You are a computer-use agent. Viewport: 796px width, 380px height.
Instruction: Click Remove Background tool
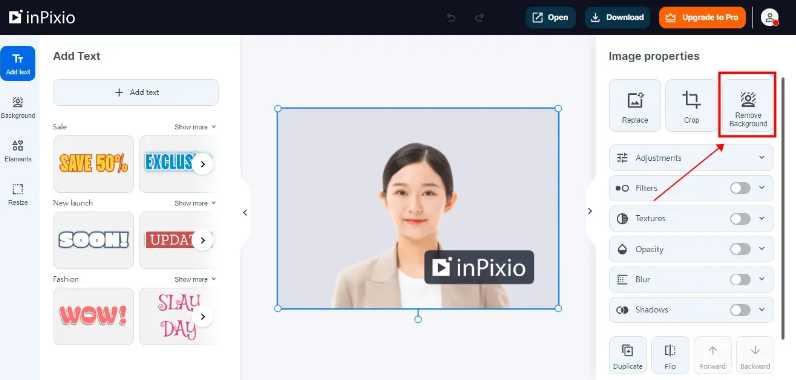[x=748, y=106]
